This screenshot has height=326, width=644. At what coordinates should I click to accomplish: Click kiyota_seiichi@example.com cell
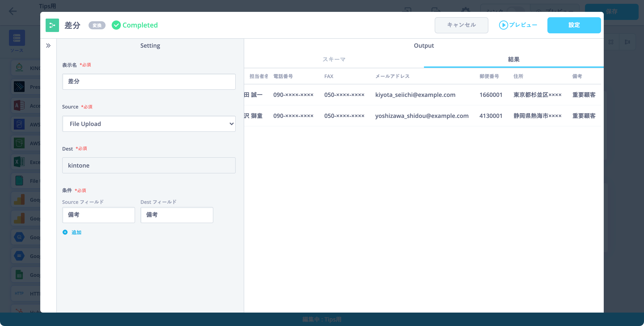(x=415, y=95)
